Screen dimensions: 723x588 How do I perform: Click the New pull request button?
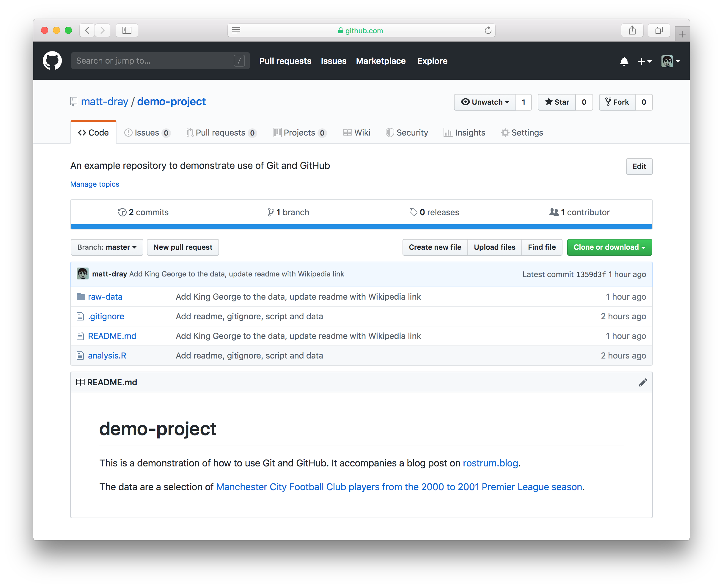pos(183,247)
